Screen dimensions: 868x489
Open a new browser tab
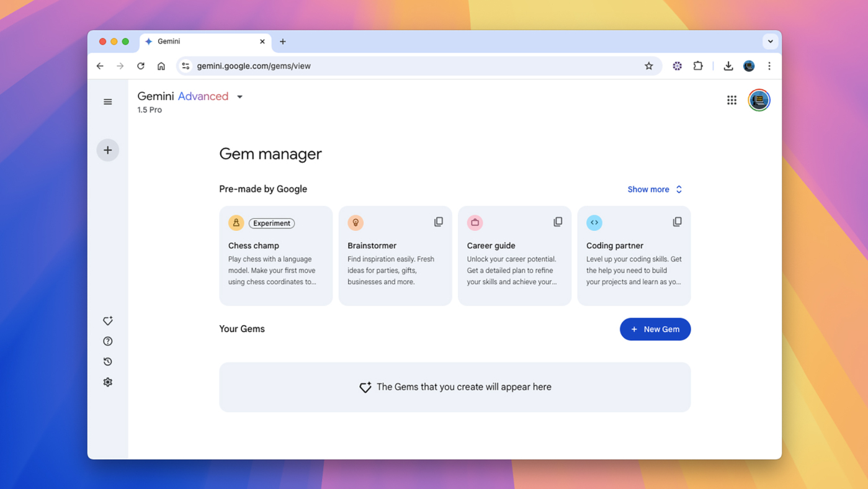click(283, 42)
